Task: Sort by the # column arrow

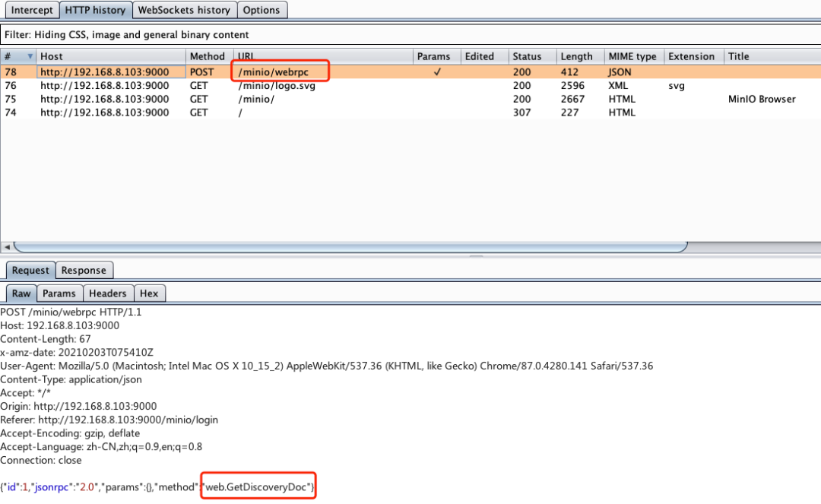Action: pyautogui.click(x=30, y=56)
